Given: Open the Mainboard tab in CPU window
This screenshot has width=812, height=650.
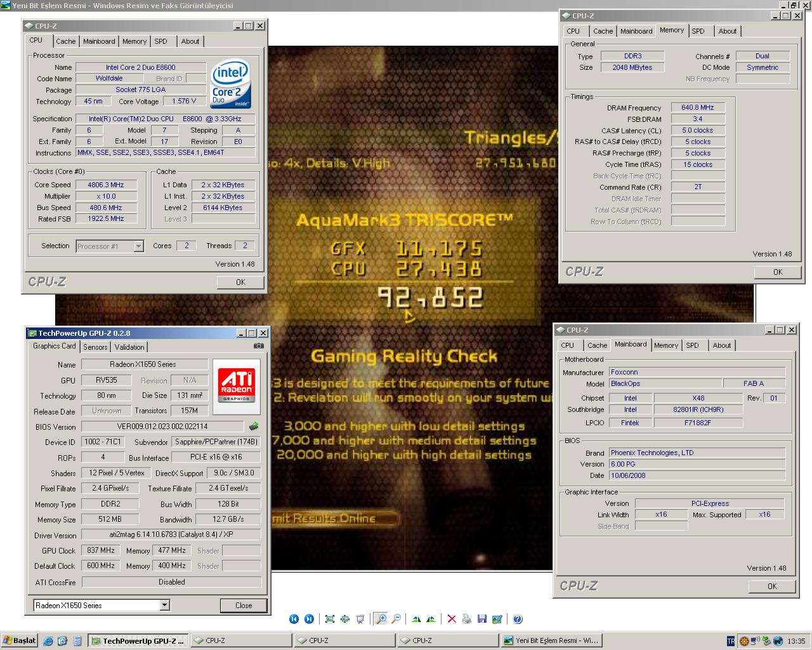Looking at the screenshot, I should pyautogui.click(x=99, y=41).
